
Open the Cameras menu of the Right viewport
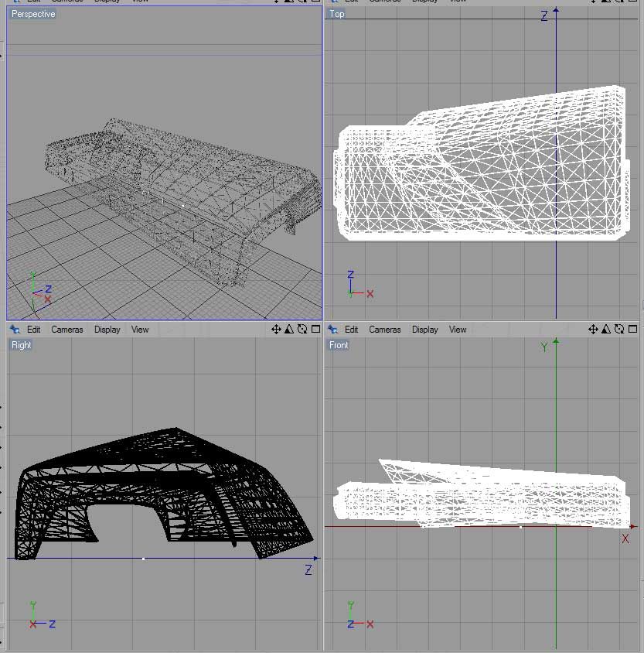click(67, 330)
